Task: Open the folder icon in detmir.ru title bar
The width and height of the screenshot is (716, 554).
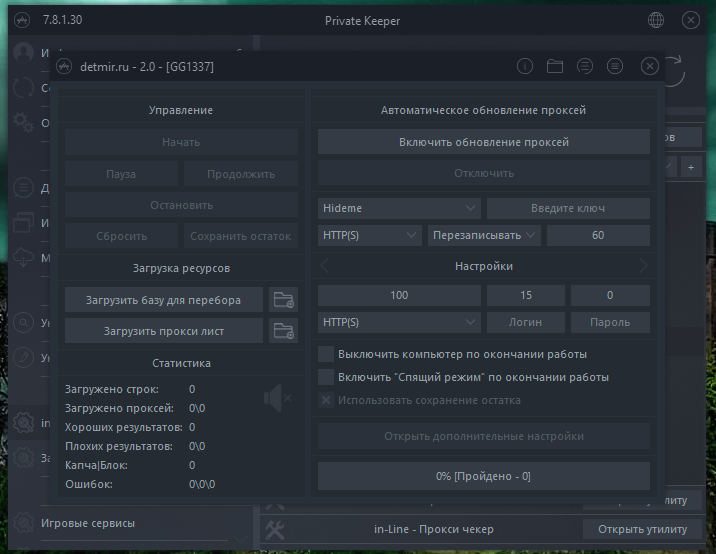Action: (x=555, y=67)
